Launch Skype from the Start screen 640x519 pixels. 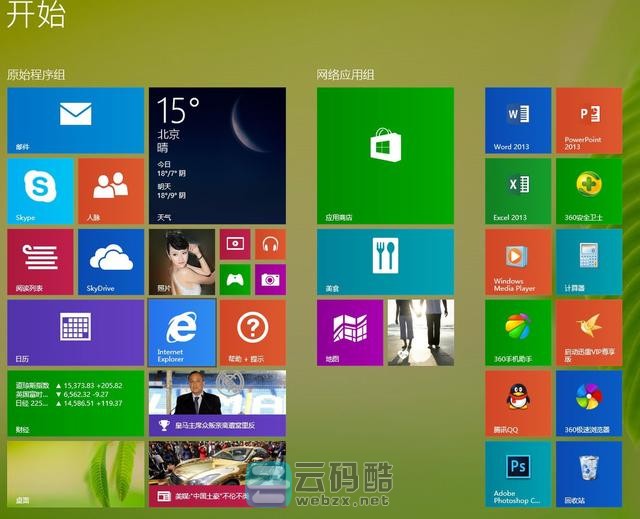click(x=40, y=190)
